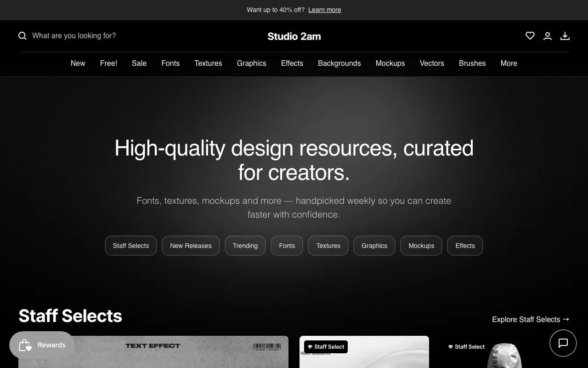Viewport: 588px width, 368px height.
Task: Click the 'Staff Selects' section heading
Action: 70,316
